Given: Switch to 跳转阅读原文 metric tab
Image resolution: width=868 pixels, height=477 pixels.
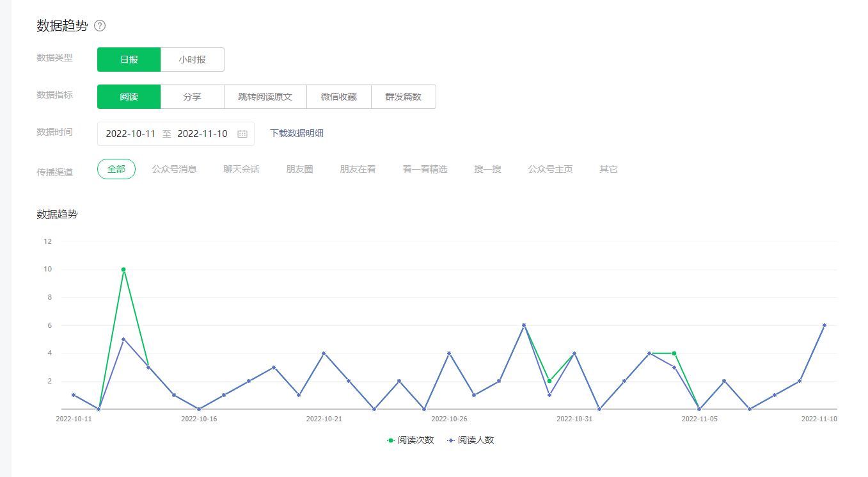Looking at the screenshot, I should [265, 97].
